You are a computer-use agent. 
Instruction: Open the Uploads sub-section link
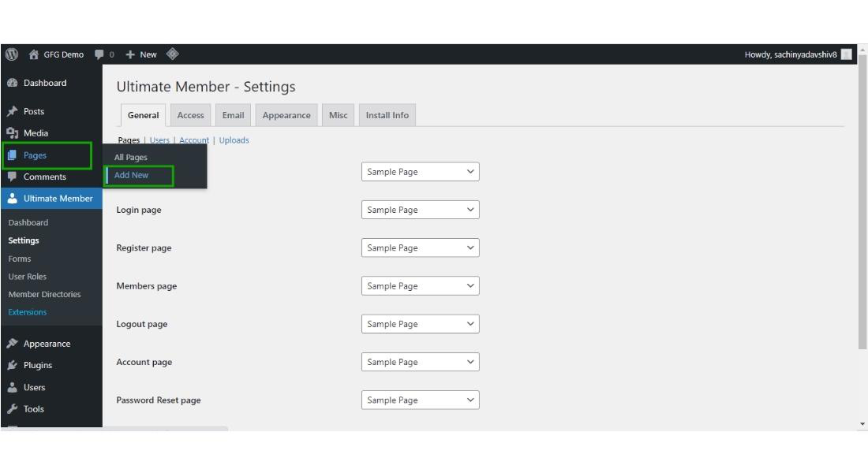(x=234, y=140)
